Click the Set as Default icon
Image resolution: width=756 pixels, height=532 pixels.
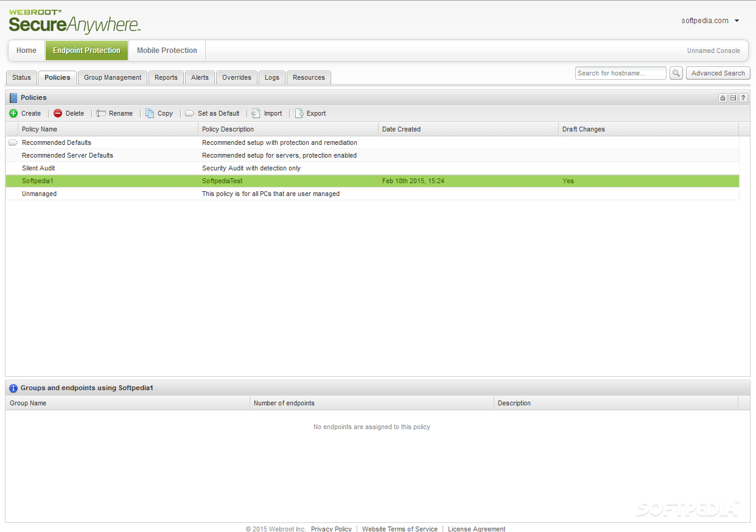tap(189, 113)
